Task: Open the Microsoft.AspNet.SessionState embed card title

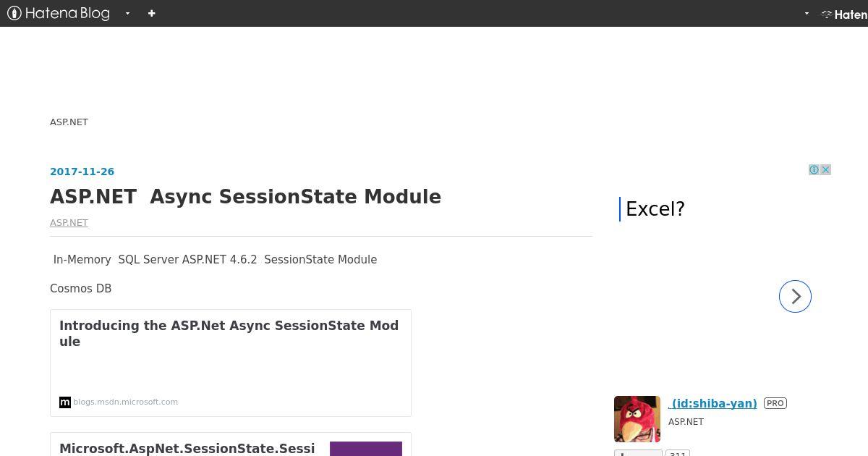Action: pyautogui.click(x=187, y=449)
